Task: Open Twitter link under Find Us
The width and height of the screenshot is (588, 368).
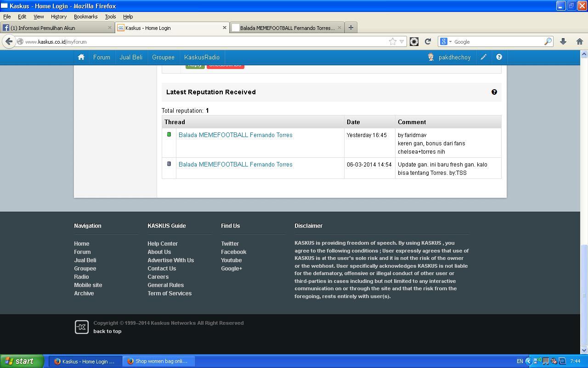Action: point(230,244)
